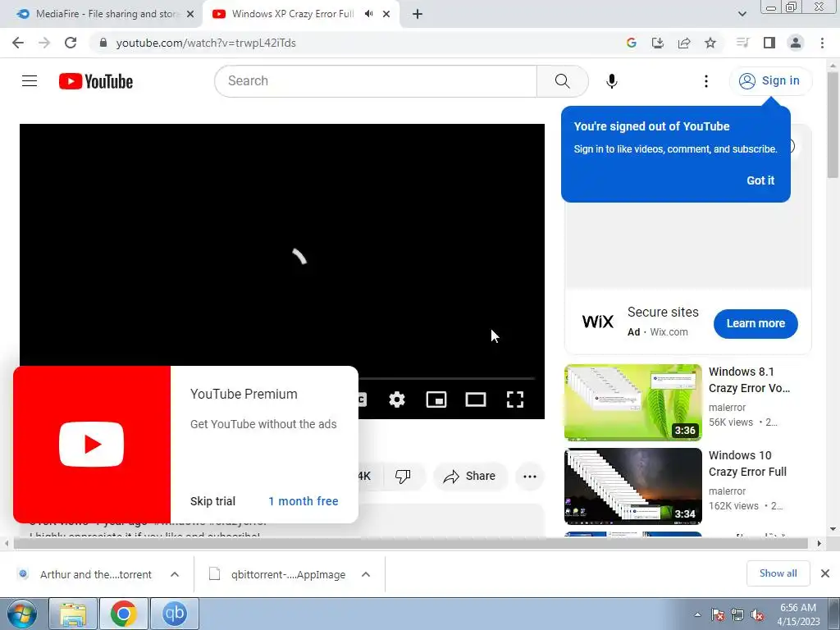This screenshot has width=840, height=630.
Task: Close the downloads bar
Action: click(825, 573)
